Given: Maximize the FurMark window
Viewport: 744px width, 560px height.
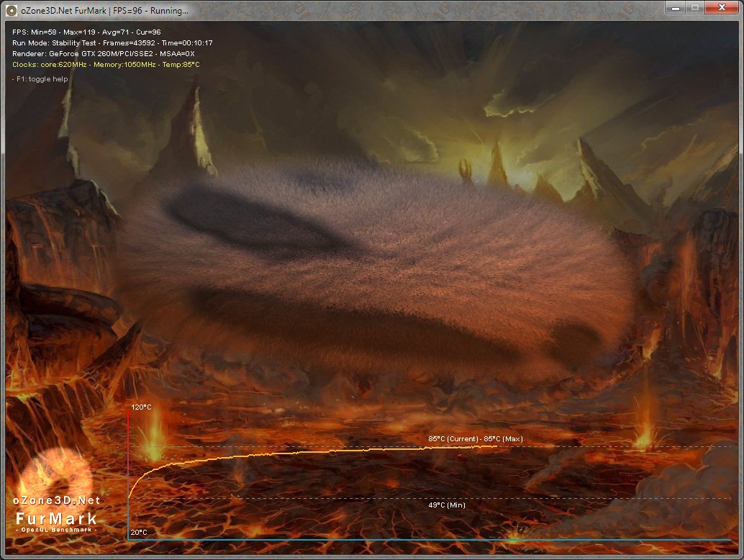Looking at the screenshot, I should click(x=695, y=8).
